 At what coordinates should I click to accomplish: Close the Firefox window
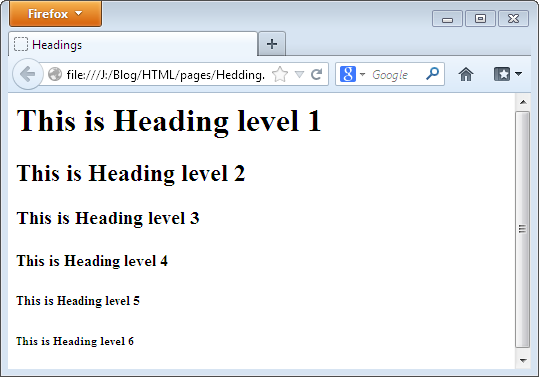tap(513, 19)
